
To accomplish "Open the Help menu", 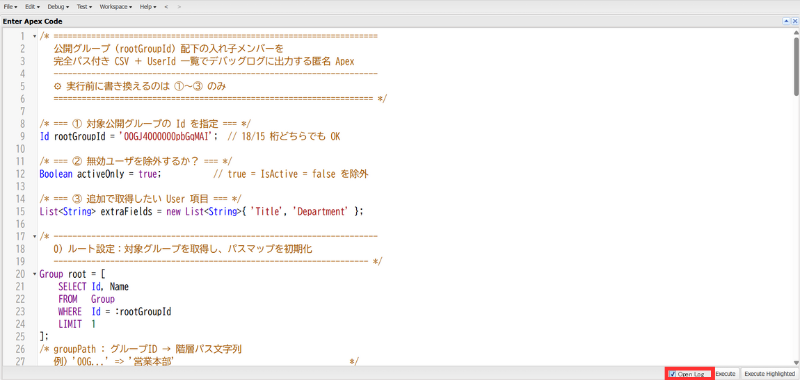I will pyautogui.click(x=148, y=7).
